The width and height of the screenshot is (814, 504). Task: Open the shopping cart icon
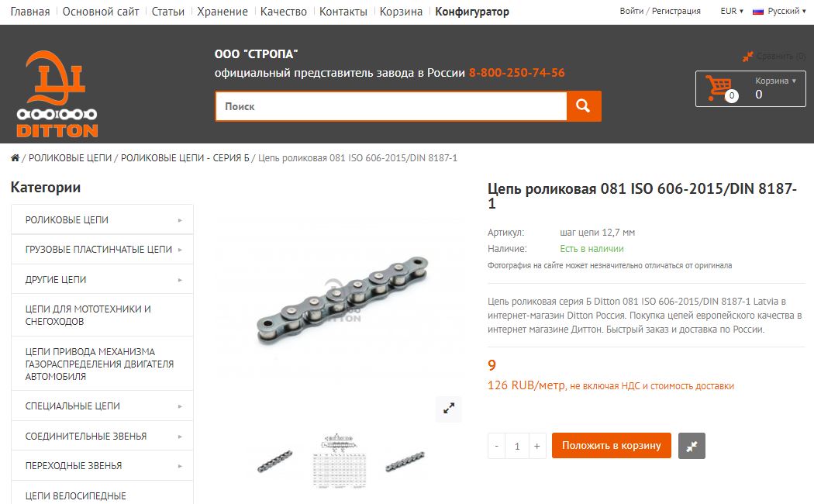coord(720,88)
